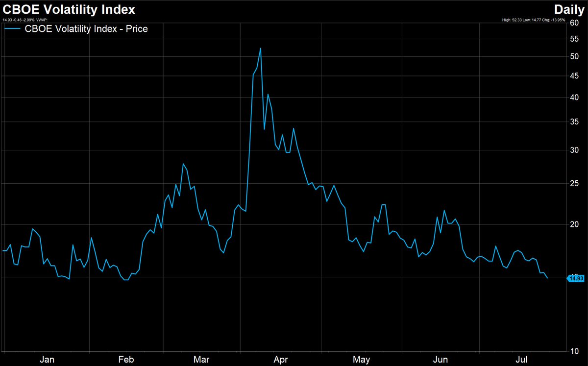Click the "-0.46" net change value

click(x=17, y=20)
